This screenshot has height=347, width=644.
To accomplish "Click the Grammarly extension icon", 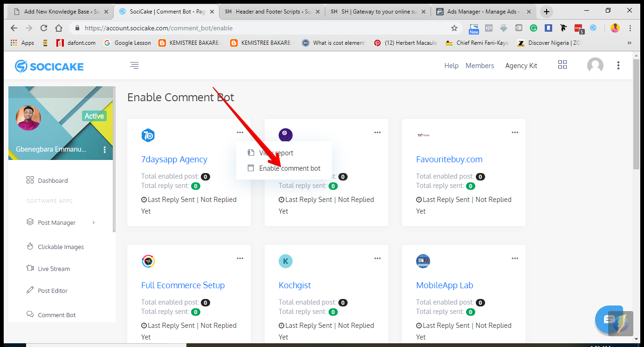I will click(534, 28).
